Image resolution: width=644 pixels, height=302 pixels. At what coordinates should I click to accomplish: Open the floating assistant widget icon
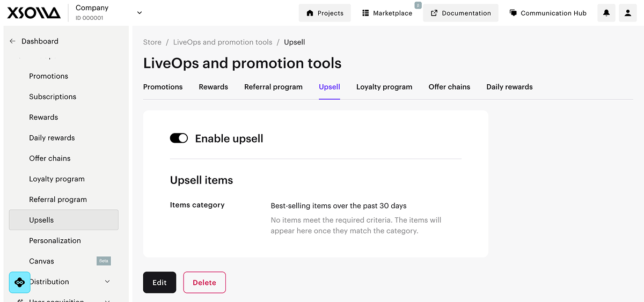(x=20, y=282)
